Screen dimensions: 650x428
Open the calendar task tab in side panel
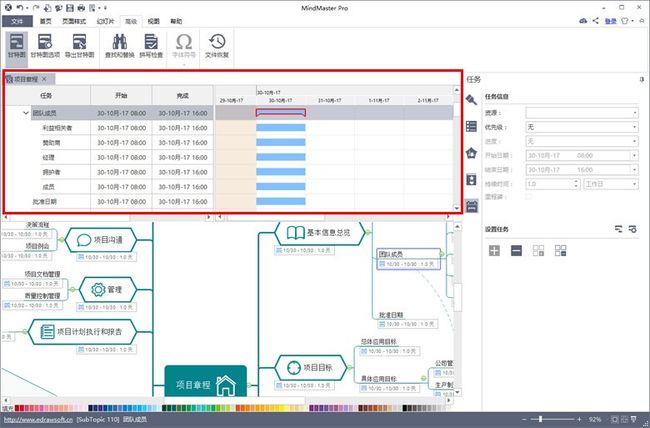[472, 206]
